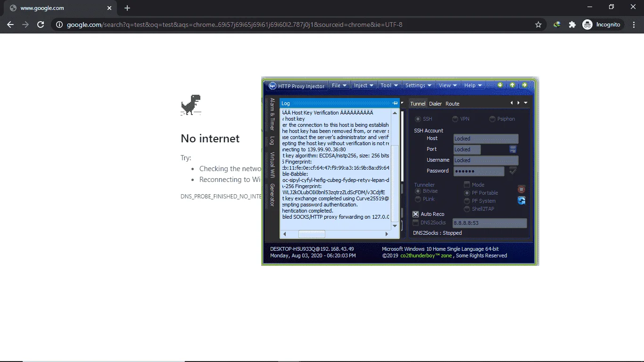Open the Log side tab
The image size is (644, 362).
coord(272,140)
